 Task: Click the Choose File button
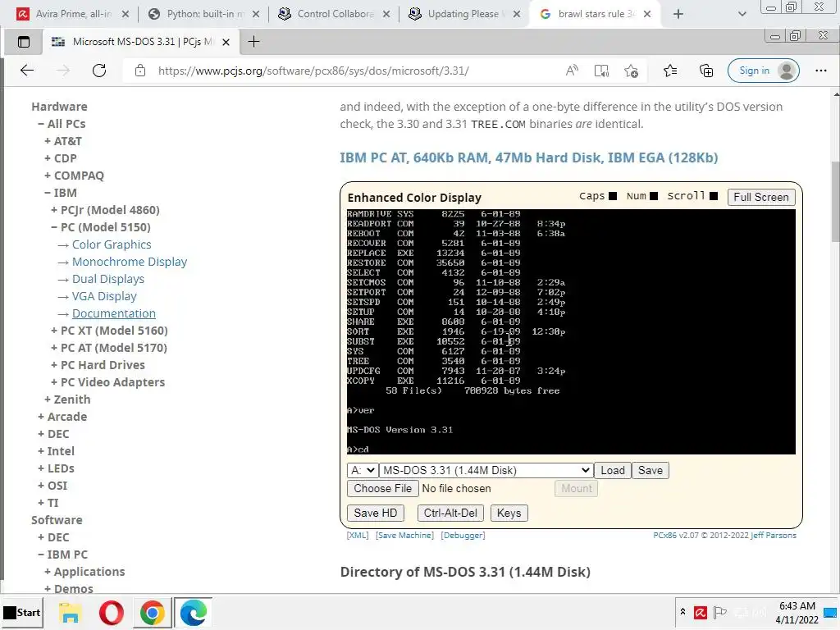(x=382, y=488)
